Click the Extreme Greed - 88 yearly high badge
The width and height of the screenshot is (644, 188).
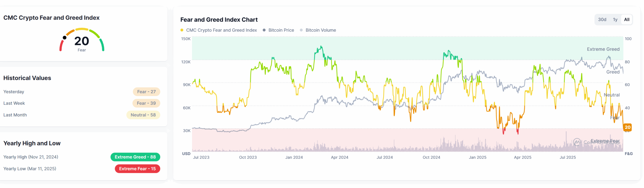(x=135, y=157)
